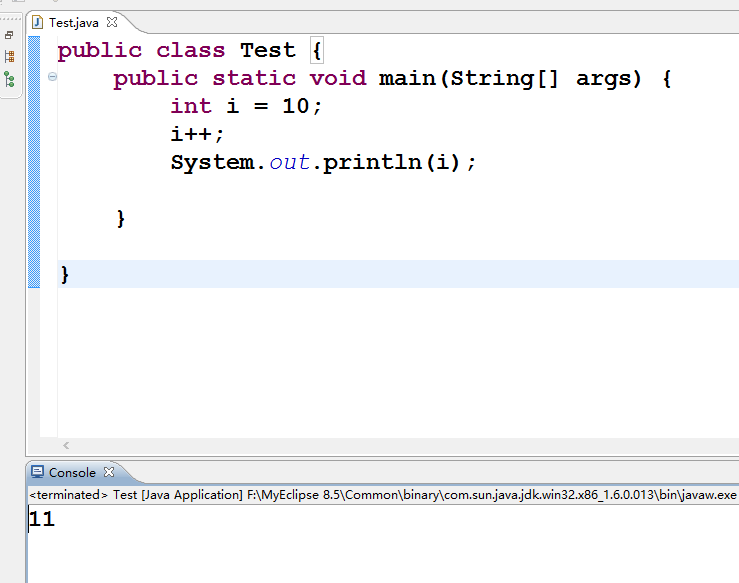Click the vertical blue change ruler strip
The height and width of the screenshot is (583, 739).
point(34,162)
